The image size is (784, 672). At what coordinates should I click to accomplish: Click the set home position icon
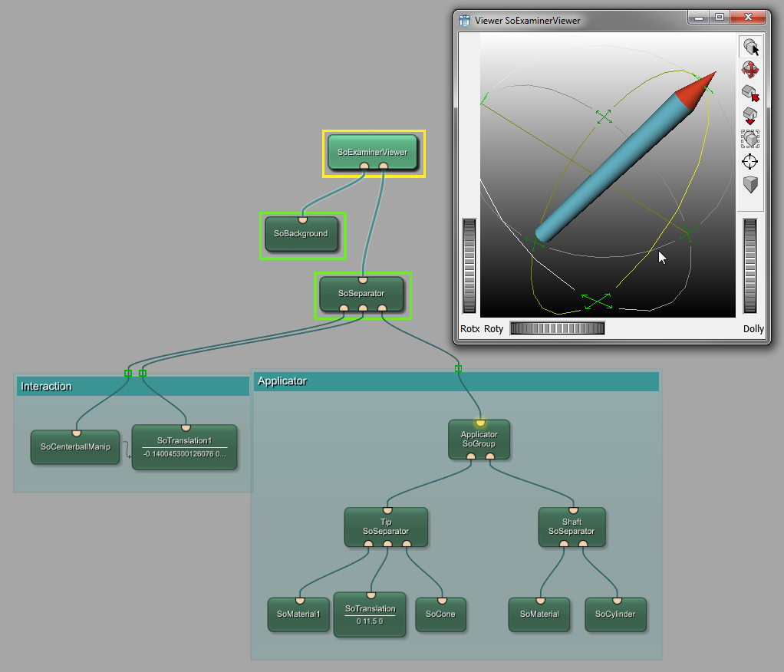pyautogui.click(x=750, y=116)
